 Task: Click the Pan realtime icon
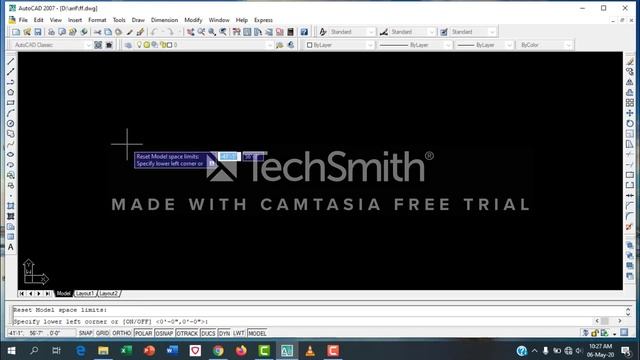click(191, 32)
